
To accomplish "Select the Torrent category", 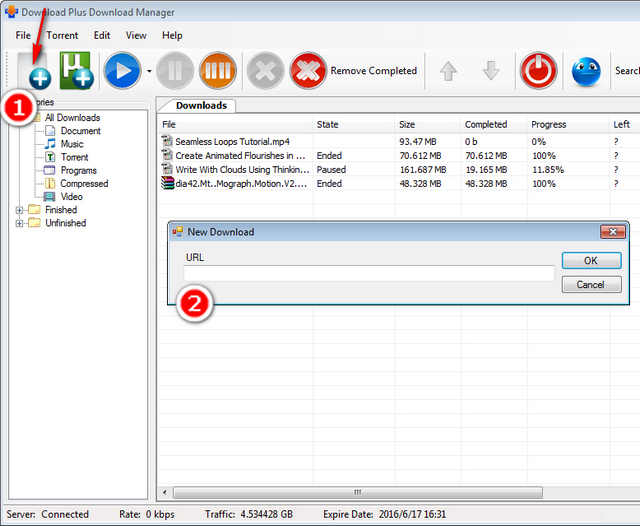I will pos(74,157).
